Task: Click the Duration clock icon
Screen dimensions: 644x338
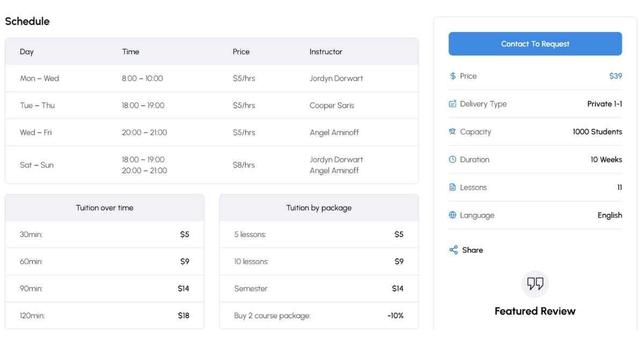Action: tap(452, 159)
